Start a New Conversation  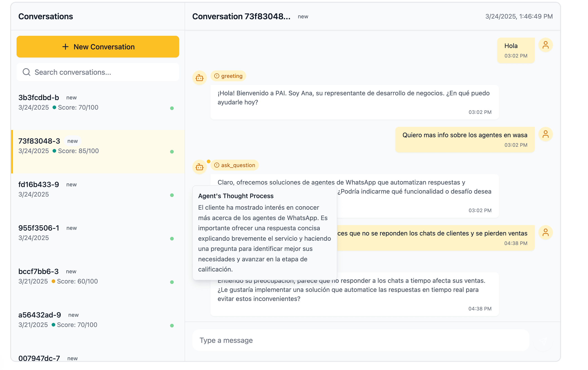(98, 47)
